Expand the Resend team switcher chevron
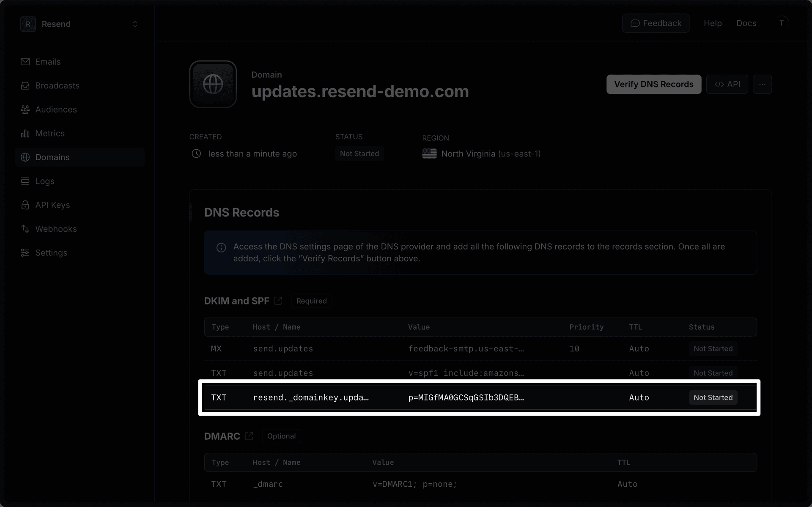 pos(135,24)
